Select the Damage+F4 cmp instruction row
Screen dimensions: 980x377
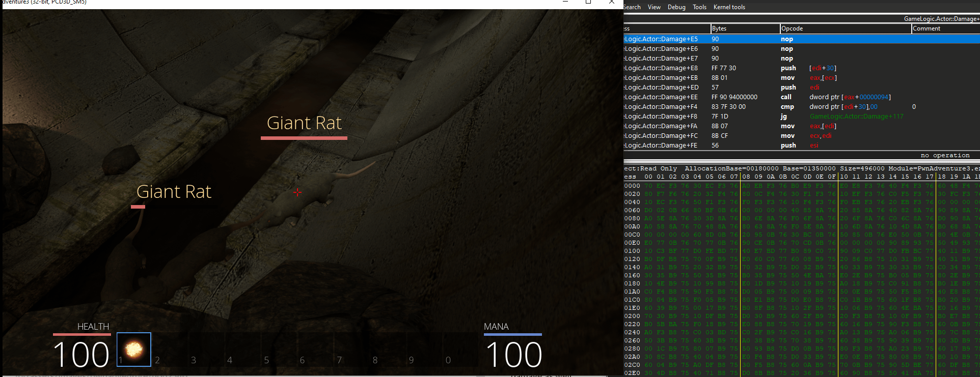(802, 107)
